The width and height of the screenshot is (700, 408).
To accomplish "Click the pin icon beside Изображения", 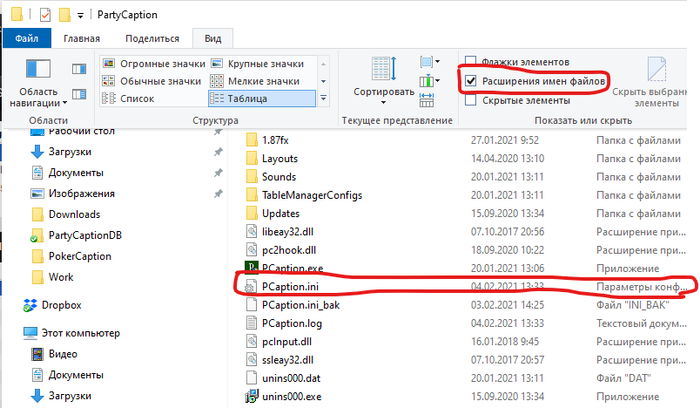I will coord(218,194).
